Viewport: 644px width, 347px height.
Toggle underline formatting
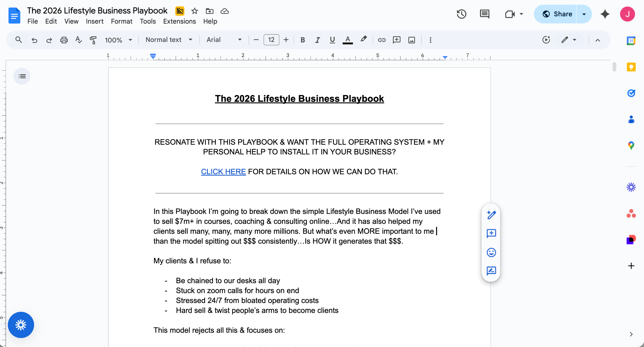click(x=332, y=40)
